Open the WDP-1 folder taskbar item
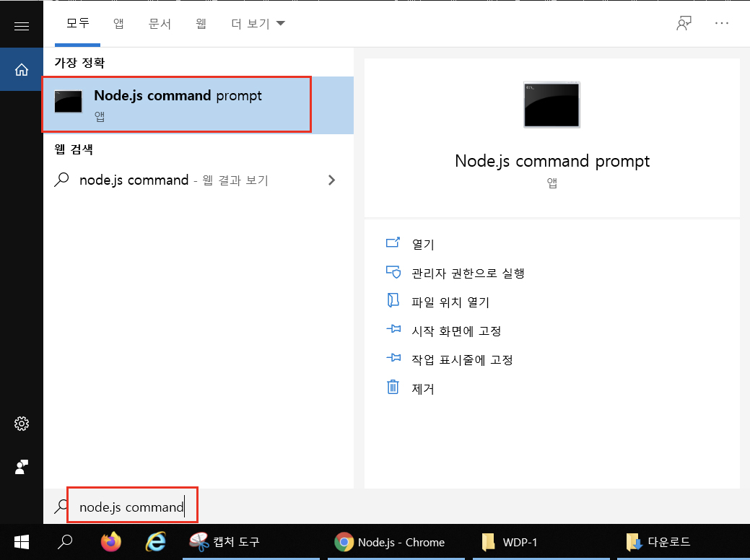 [x=541, y=542]
